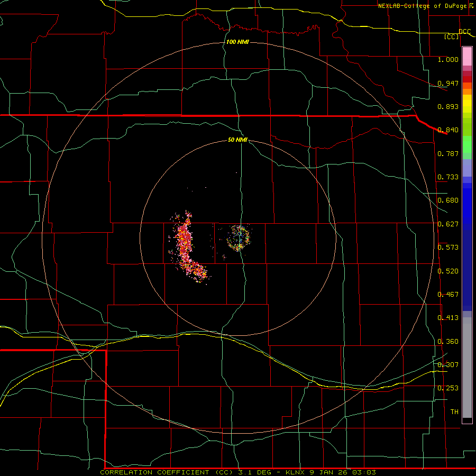This screenshot has height=476, width=476.
Task: Click the Correlation Coefficient product caption
Action: point(238,472)
